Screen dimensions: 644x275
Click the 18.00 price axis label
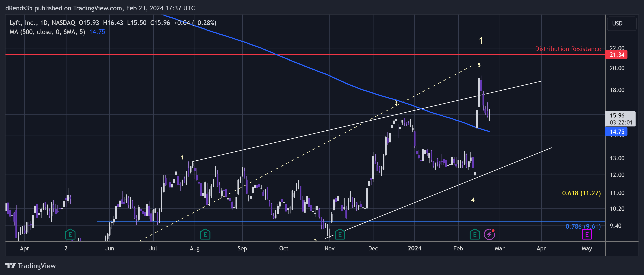pos(617,90)
